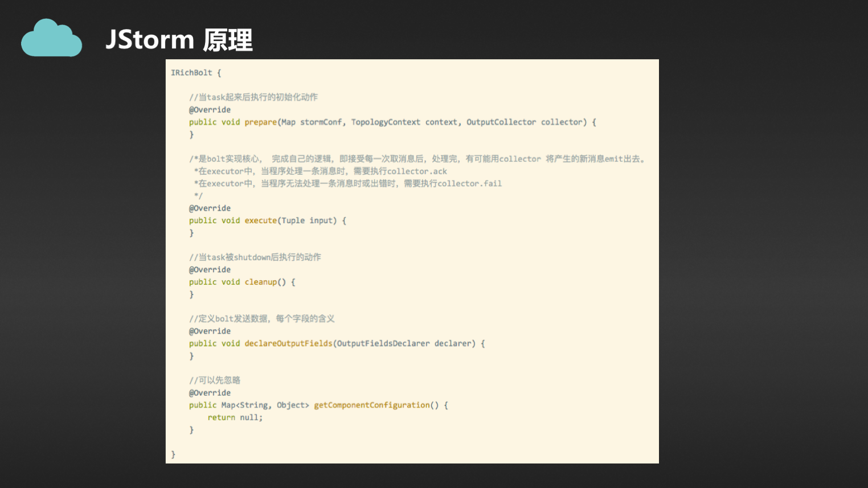
Task: Click the comment line ending 'collector.fail'
Action: 347,183
